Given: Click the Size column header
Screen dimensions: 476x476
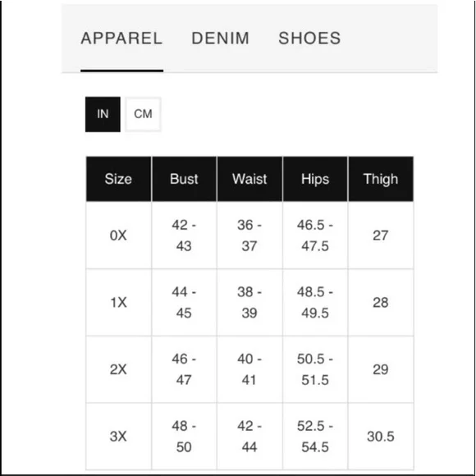Looking at the screenshot, I should point(118,179).
